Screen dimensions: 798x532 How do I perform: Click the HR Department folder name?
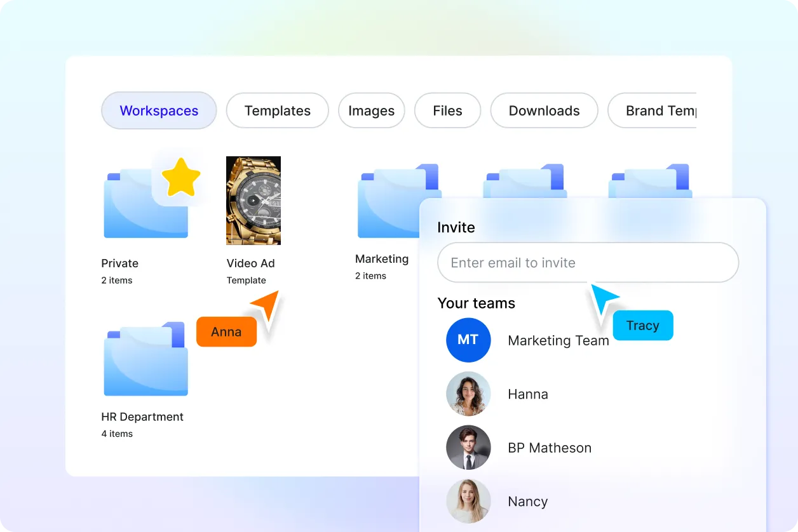point(142,416)
